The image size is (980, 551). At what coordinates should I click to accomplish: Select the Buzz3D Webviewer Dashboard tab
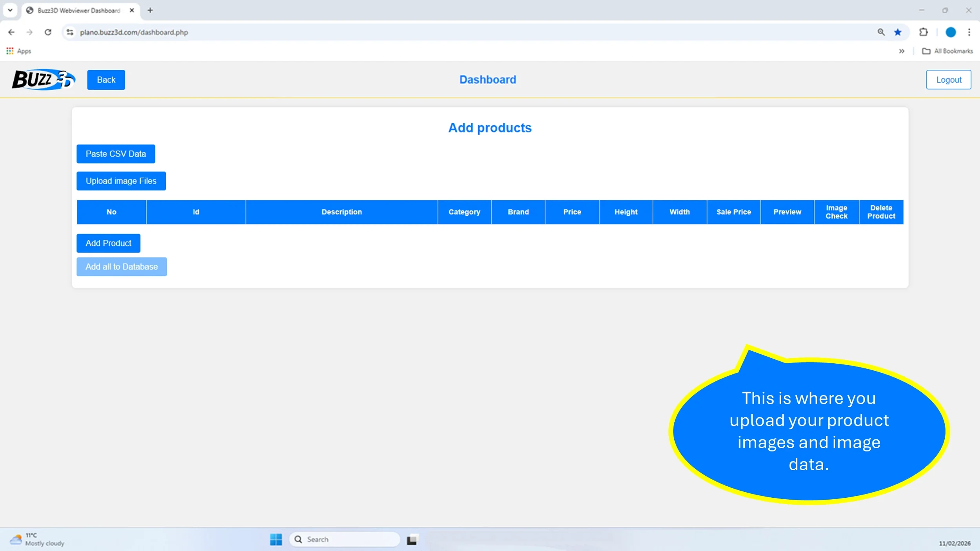[78, 11]
